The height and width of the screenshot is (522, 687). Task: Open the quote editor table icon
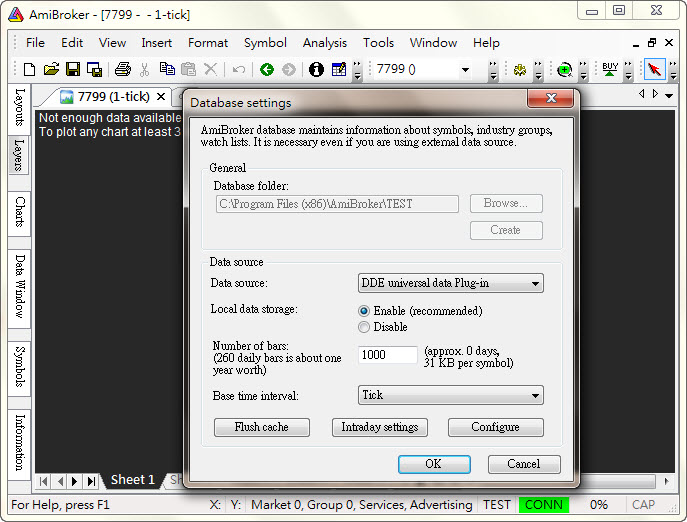pyautogui.click(x=339, y=69)
